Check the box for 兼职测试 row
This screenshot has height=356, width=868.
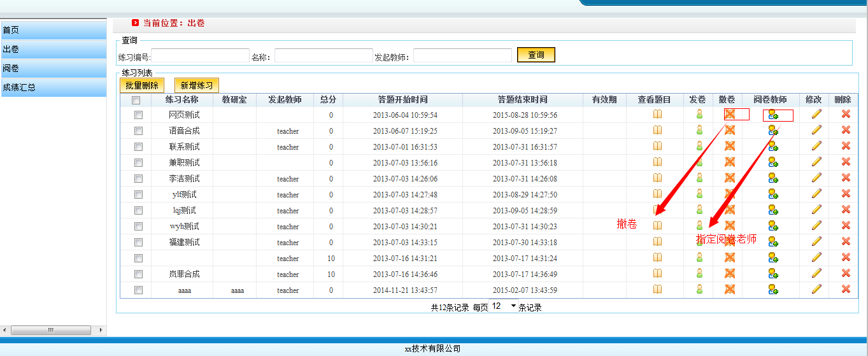[x=138, y=163]
